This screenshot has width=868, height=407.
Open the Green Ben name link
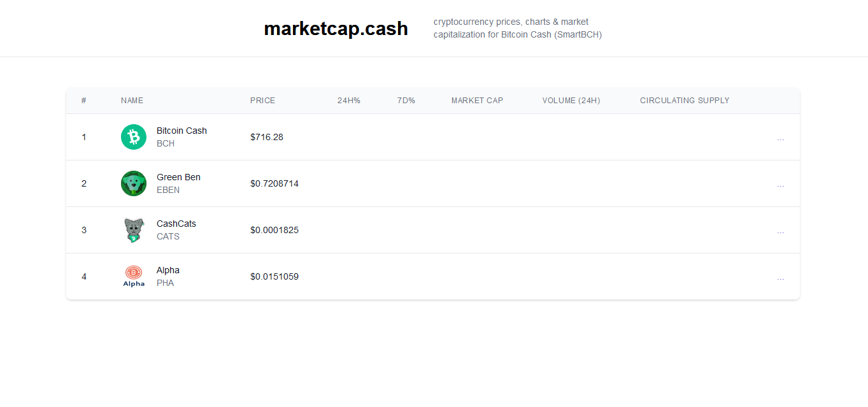(x=178, y=177)
